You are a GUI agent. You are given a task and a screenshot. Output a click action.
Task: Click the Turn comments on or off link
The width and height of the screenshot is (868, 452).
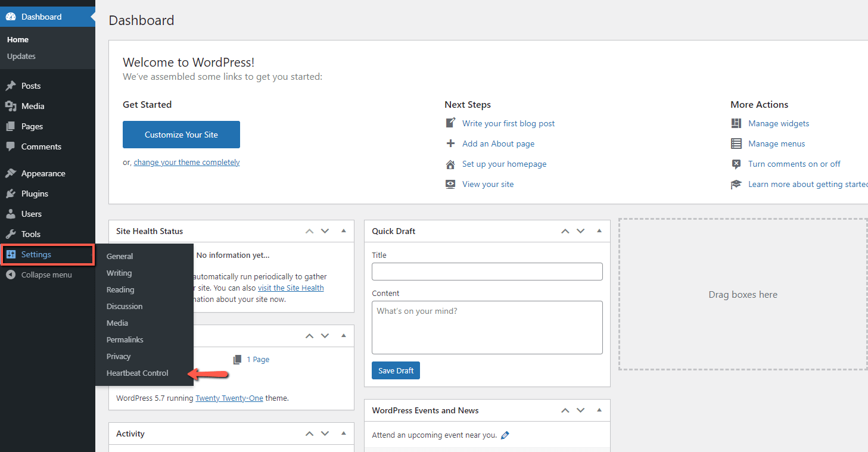(x=794, y=164)
